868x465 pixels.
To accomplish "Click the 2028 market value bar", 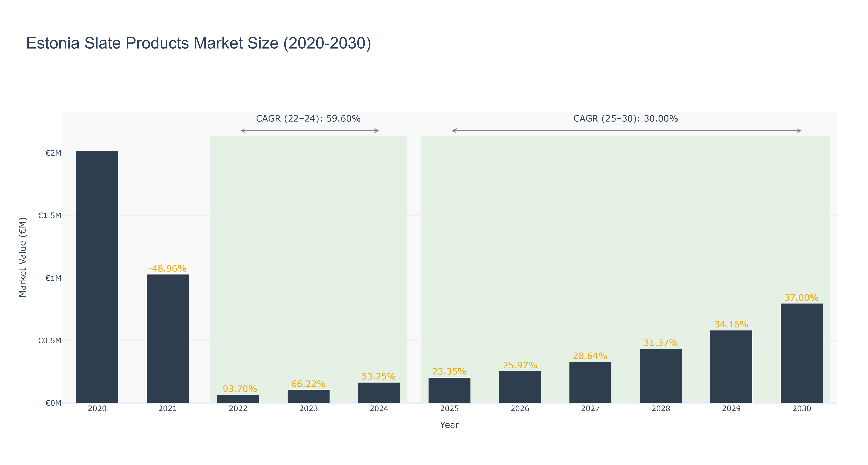I will click(x=660, y=376).
